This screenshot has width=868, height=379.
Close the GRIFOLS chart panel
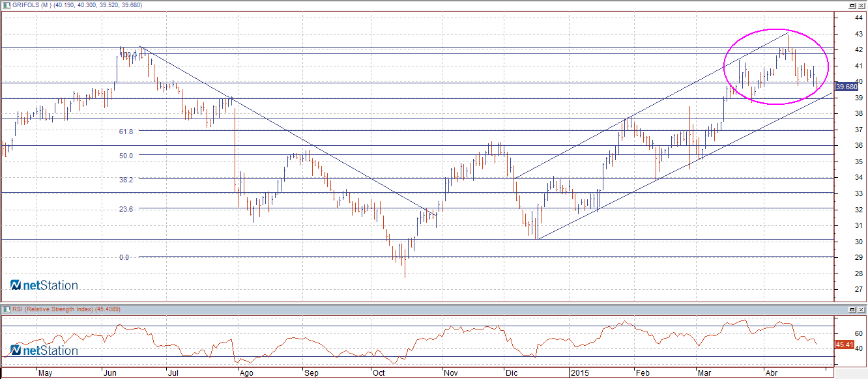pyautogui.click(x=861, y=5)
